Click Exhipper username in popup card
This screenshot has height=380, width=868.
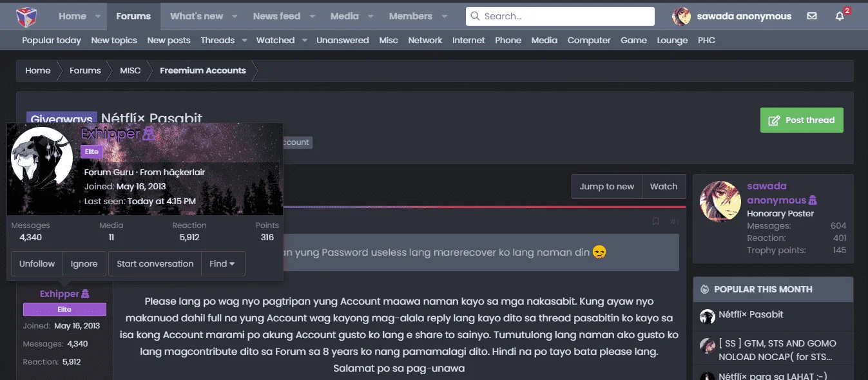click(x=110, y=133)
